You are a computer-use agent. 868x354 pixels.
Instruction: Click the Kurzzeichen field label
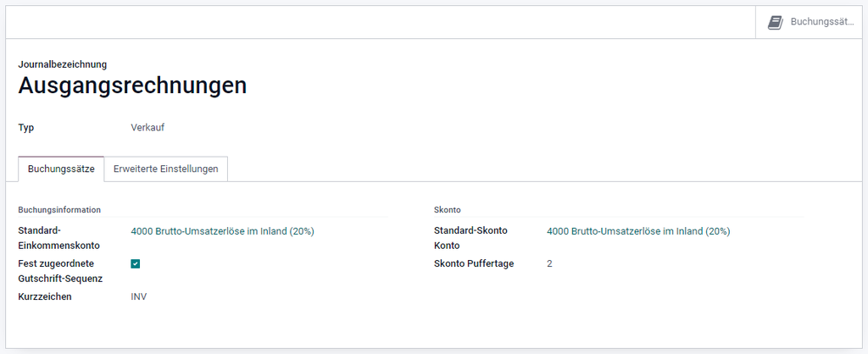click(45, 297)
